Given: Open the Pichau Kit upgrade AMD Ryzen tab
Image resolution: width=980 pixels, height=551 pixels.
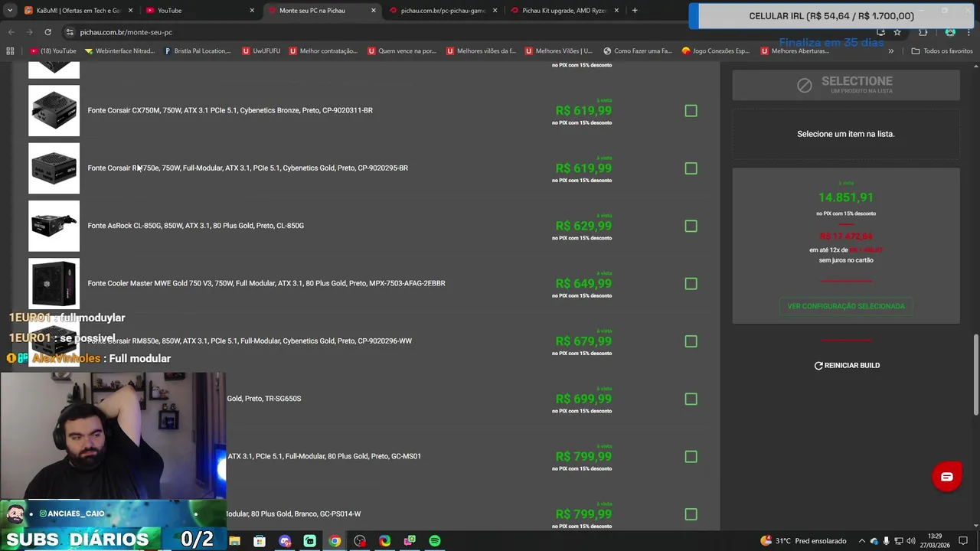Looking at the screenshot, I should [564, 11].
